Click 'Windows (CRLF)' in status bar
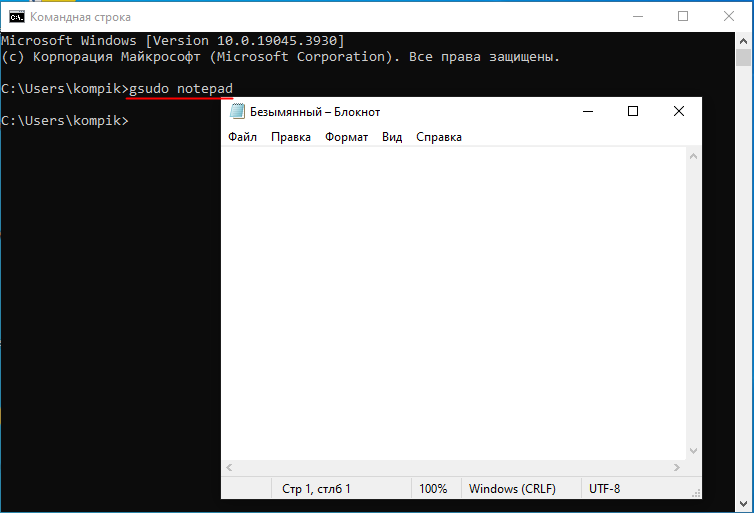 coord(512,489)
